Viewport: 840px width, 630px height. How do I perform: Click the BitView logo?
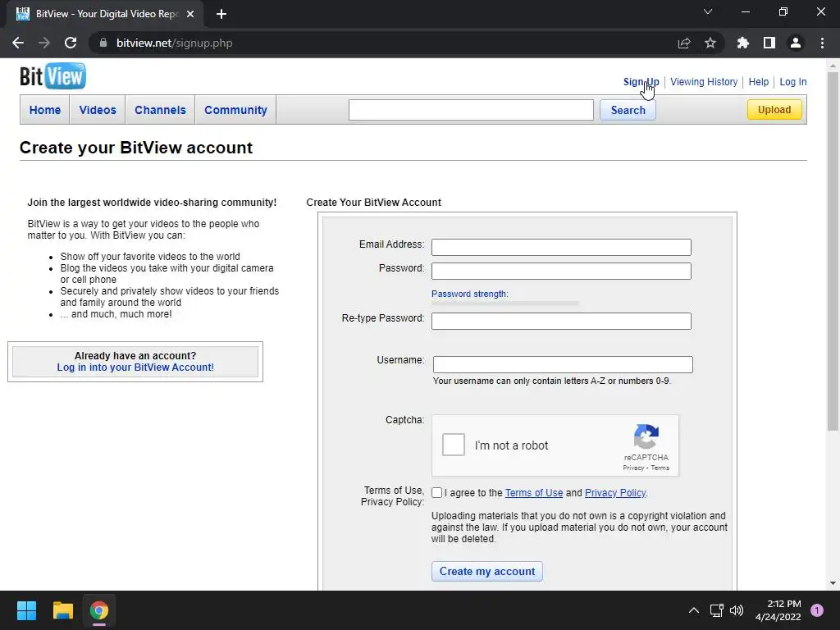[52, 76]
